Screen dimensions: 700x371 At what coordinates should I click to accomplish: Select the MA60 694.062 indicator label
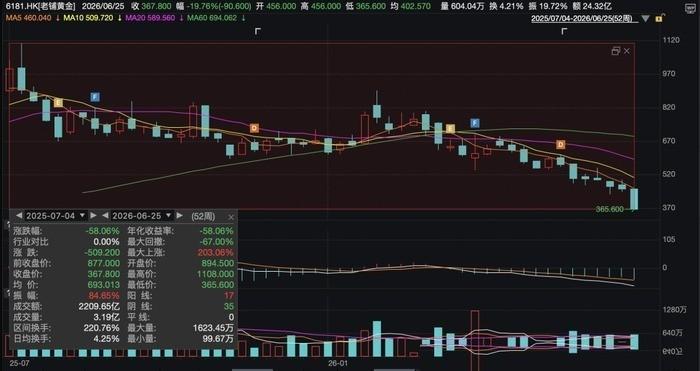point(212,18)
